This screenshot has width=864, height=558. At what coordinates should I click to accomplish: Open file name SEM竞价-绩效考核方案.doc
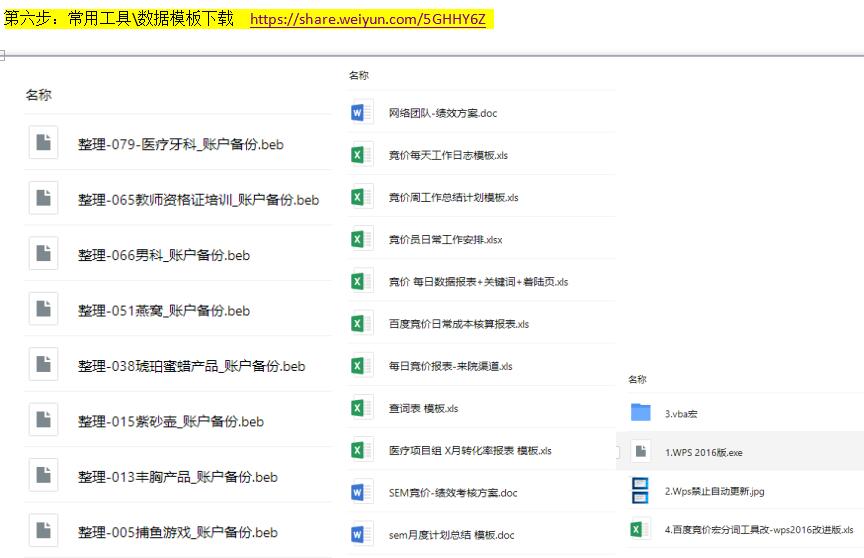453,492
